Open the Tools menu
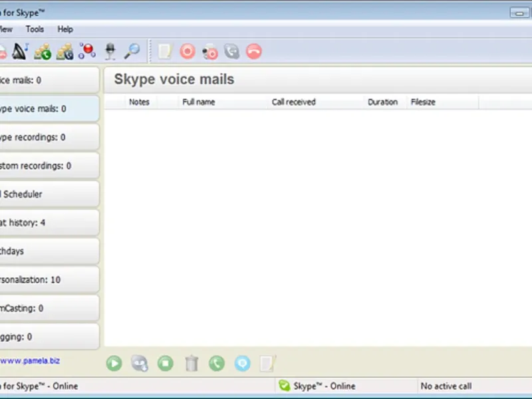This screenshot has width=532, height=399. tap(35, 29)
